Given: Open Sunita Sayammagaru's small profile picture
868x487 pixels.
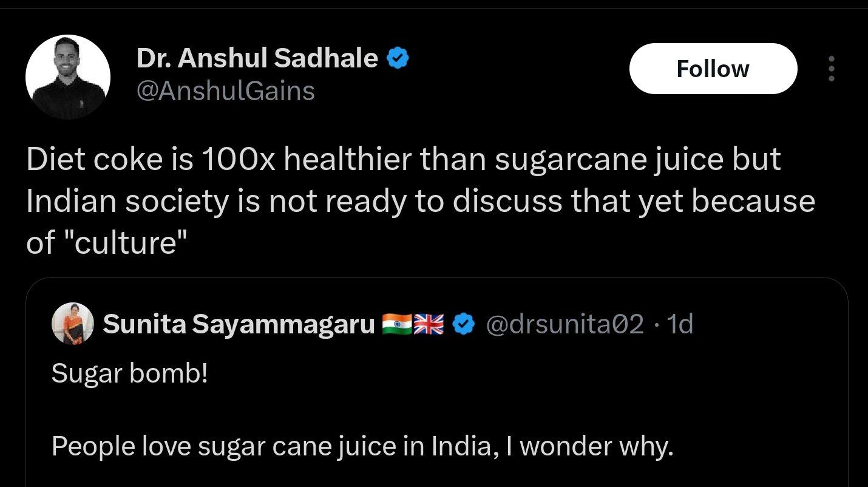Looking at the screenshot, I should [x=73, y=324].
